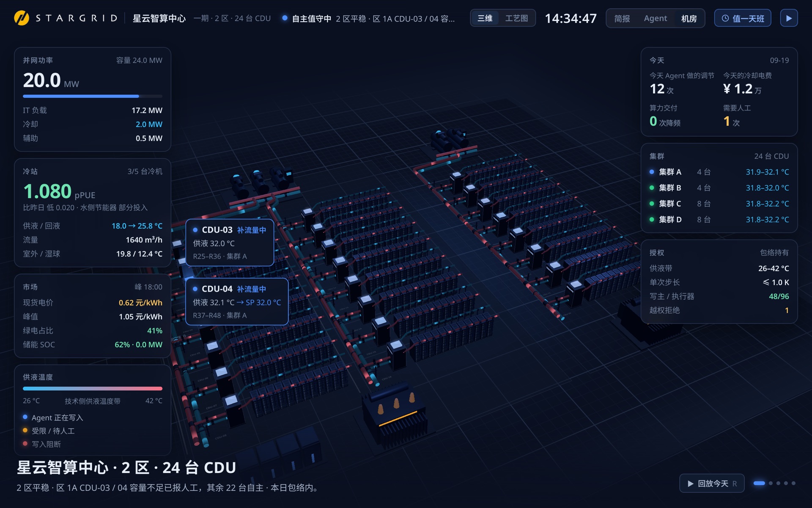Image resolution: width=812 pixels, height=508 pixels.
Task: Click 受限 / 待人工 legend entry
Action: (x=49, y=431)
